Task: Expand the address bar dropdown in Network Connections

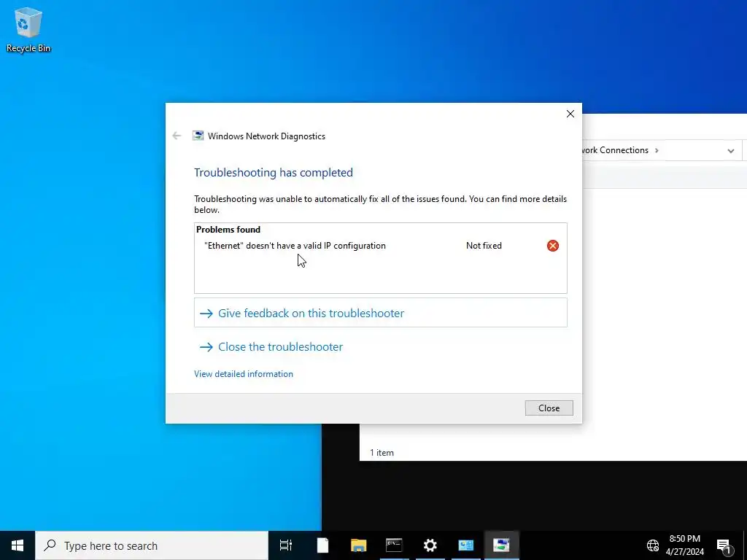Action: 730,150
